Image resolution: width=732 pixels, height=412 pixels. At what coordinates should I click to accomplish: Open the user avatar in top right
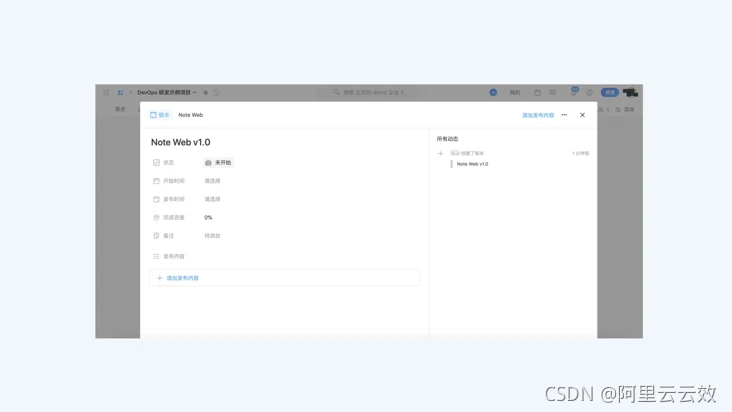630,92
